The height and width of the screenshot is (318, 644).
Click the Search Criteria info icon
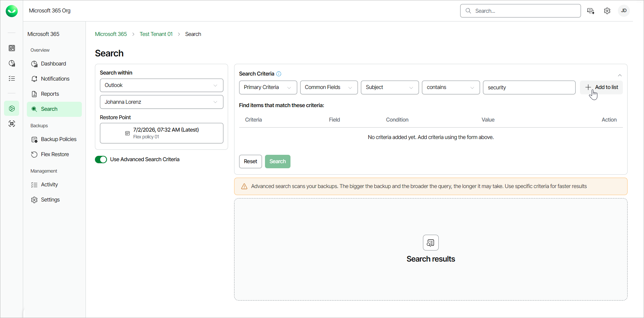pos(279,74)
